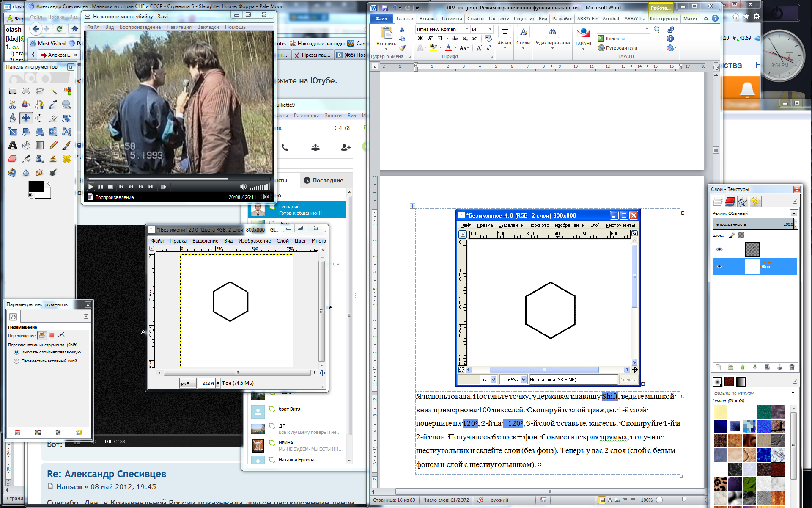Click Cut scissors icon in Word ribbon
This screenshot has height=508, width=812.
click(x=402, y=30)
